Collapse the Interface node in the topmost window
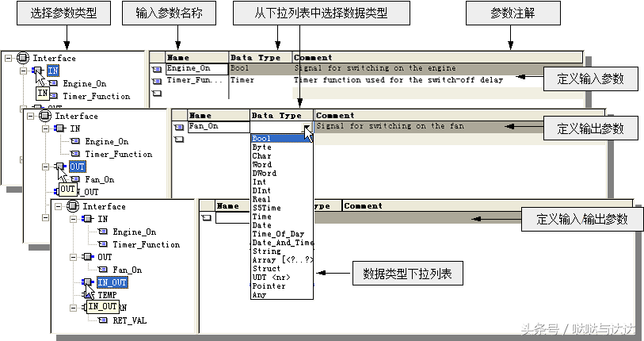644x341 pixels. point(8,59)
